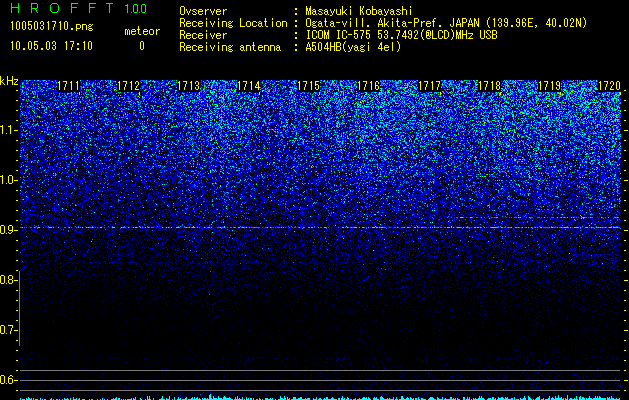Click the 1719 time marker
The image size is (629, 400).
(x=549, y=86)
